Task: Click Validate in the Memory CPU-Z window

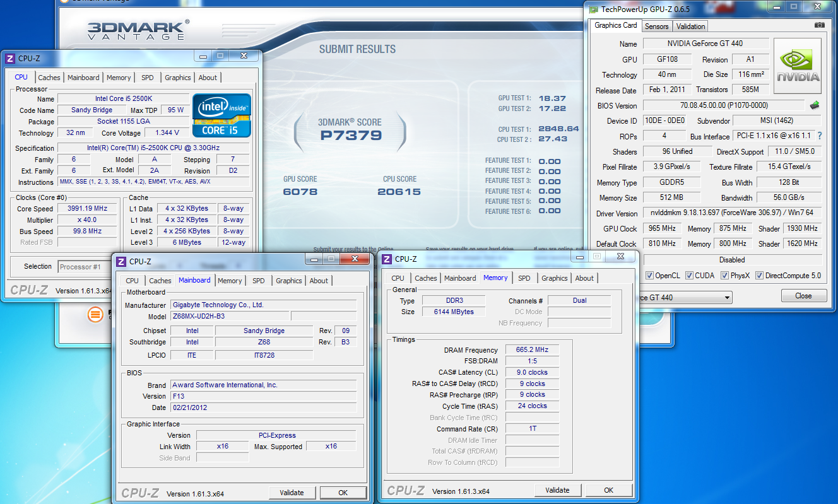Action: click(557, 490)
